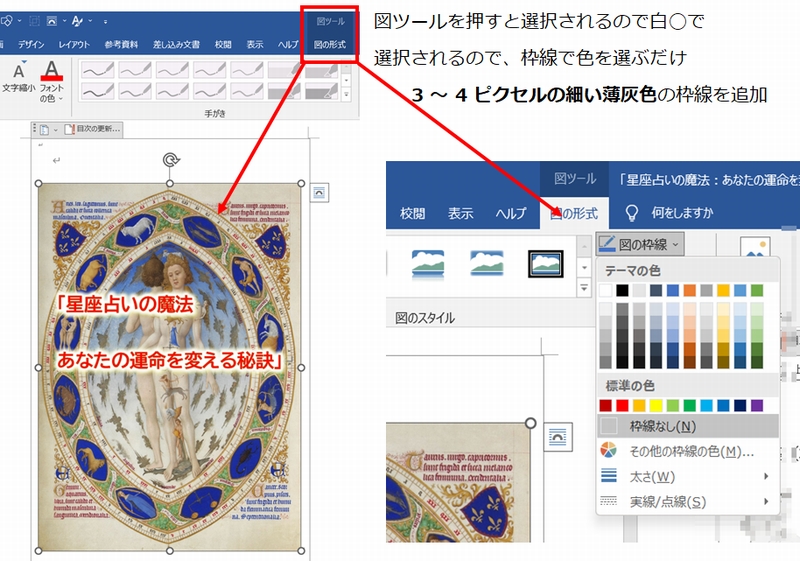Click the WordArt text あなたの運命を変える秘訣」on the picture
800x561 pixels.
[170, 360]
